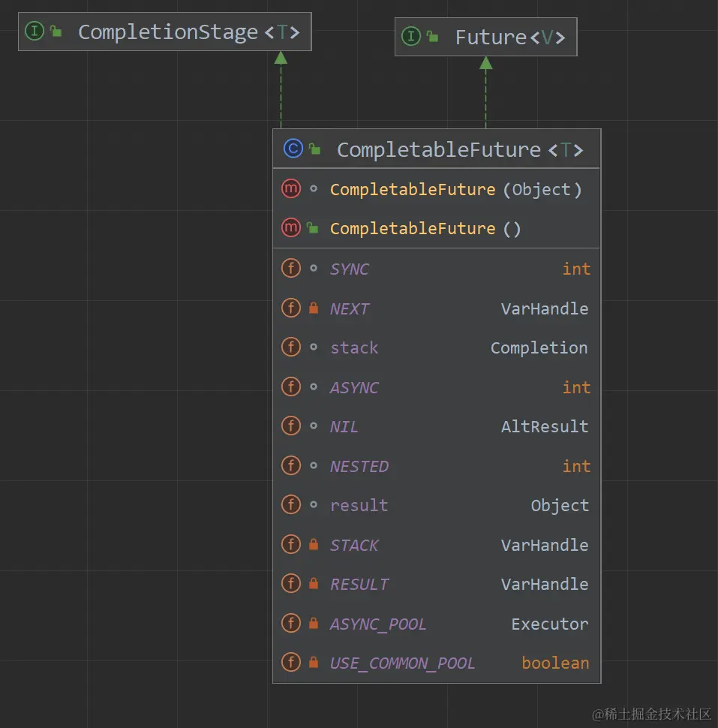Viewport: 718px width, 728px height.
Task: Click the private lock icon of NEXT
Action: 314,308
